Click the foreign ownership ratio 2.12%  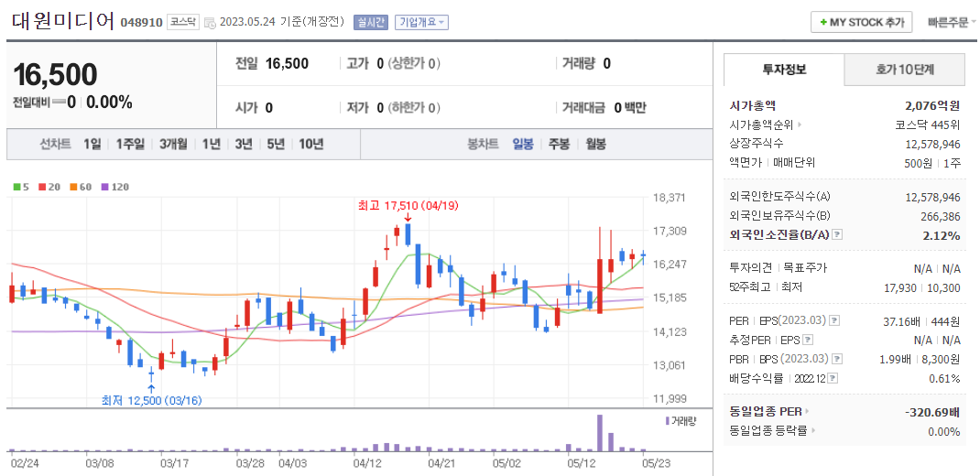coord(942,235)
